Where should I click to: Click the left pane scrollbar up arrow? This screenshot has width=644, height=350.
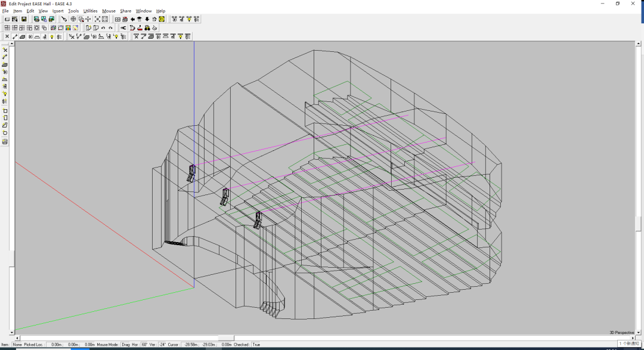(x=11, y=44)
